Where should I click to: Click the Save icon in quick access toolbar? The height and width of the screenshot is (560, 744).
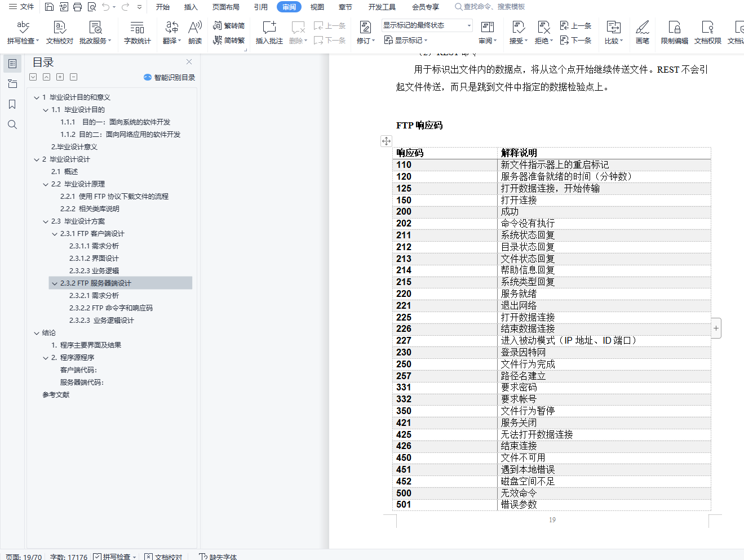click(49, 7)
